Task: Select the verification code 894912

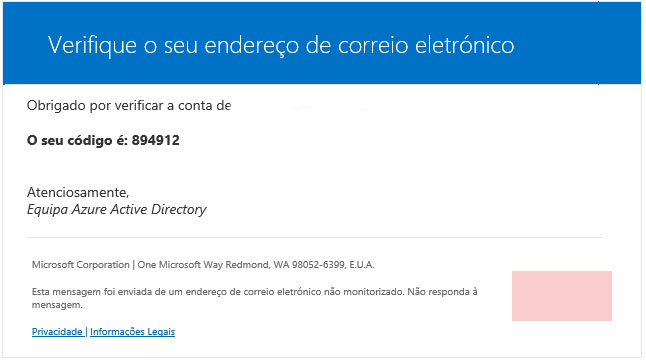Action: point(155,140)
